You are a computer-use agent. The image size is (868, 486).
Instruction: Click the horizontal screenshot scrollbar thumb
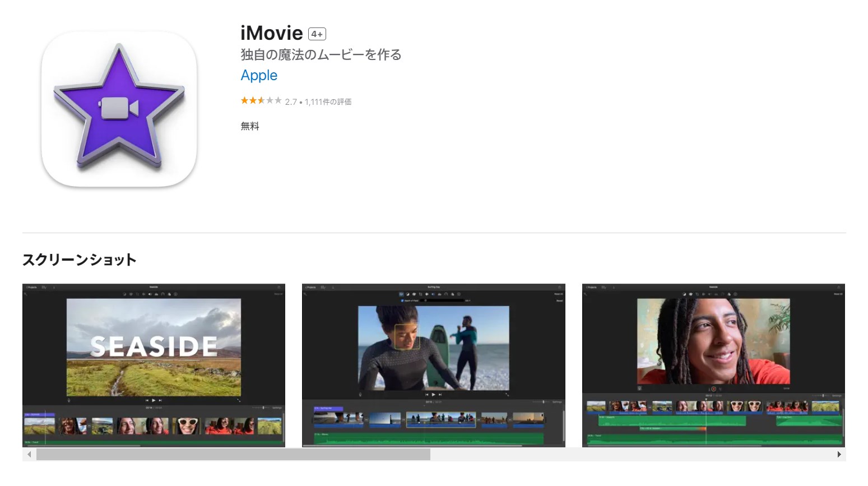point(233,455)
